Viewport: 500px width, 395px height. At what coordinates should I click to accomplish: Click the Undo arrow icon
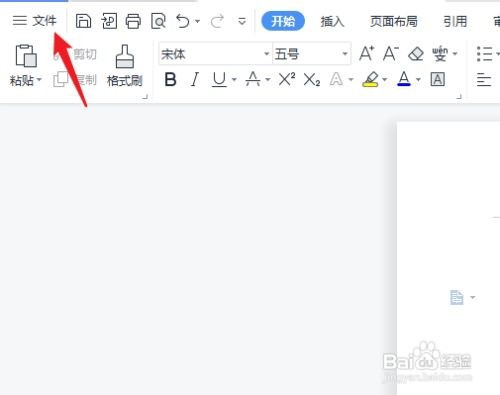(x=183, y=21)
